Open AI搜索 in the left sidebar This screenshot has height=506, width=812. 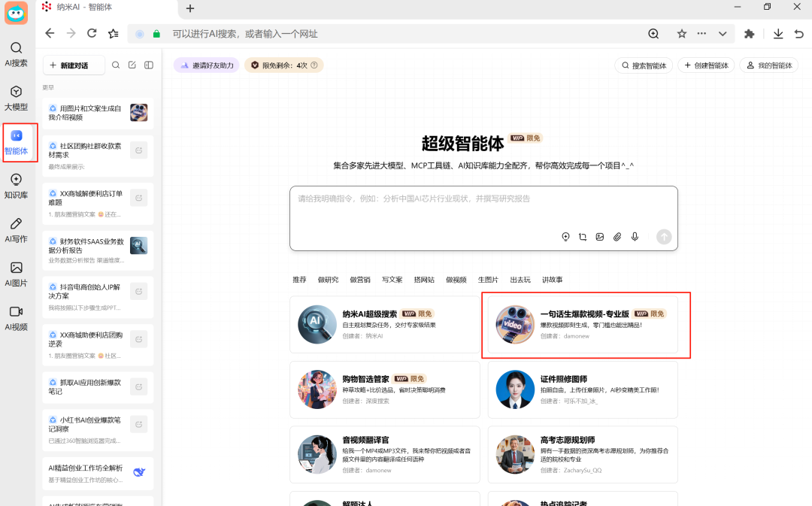(x=16, y=55)
